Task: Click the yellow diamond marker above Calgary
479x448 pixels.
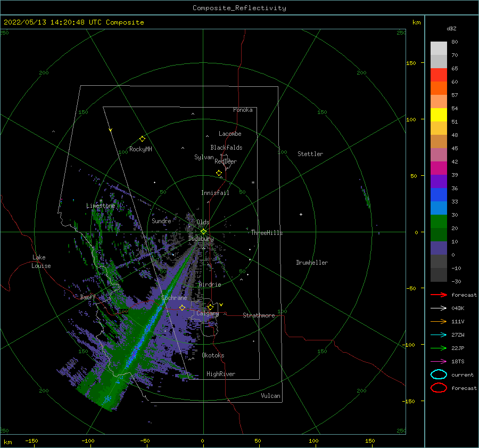Action: [210, 307]
